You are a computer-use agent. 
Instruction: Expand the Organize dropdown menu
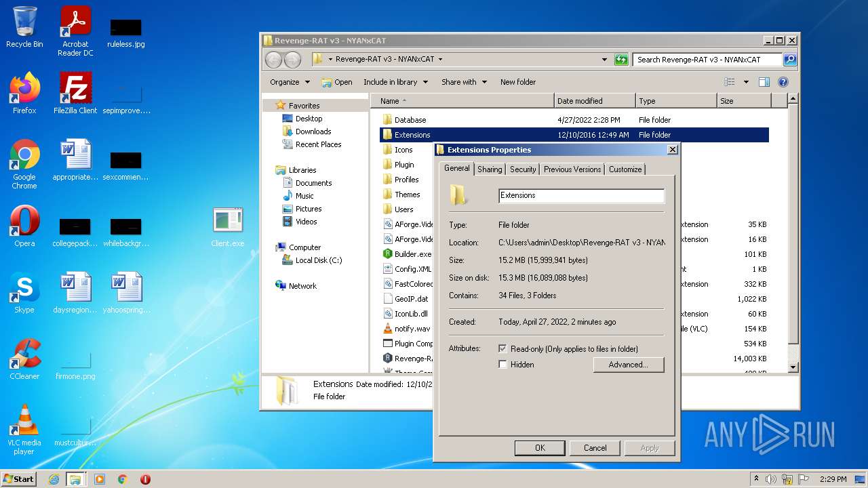coord(290,82)
